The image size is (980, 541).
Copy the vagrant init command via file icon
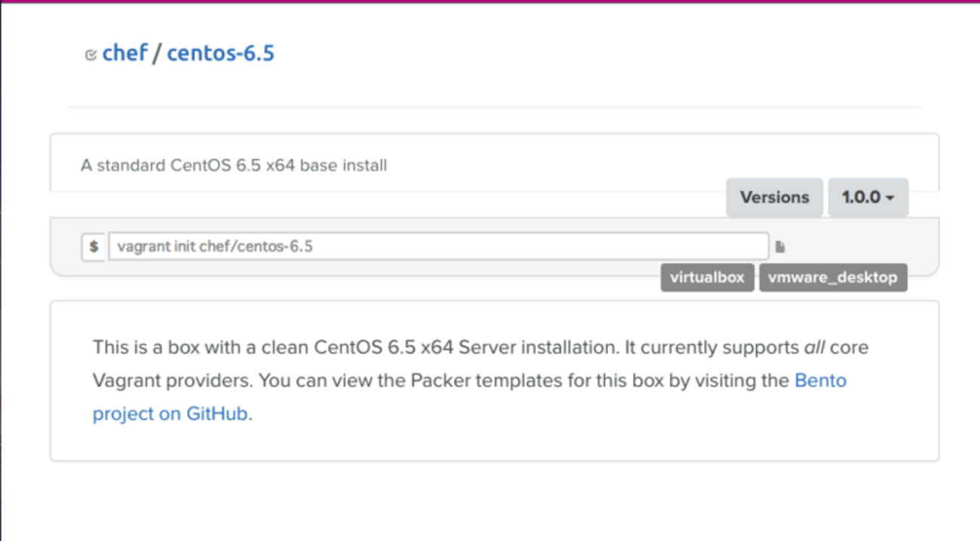[x=780, y=247]
